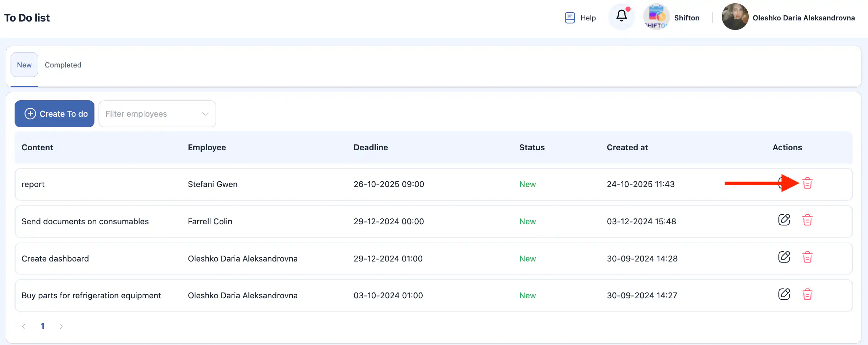Edit the 'Buy parts for refrigeration equipment' task
Viewport: 868px width, 345px height.
pos(784,294)
